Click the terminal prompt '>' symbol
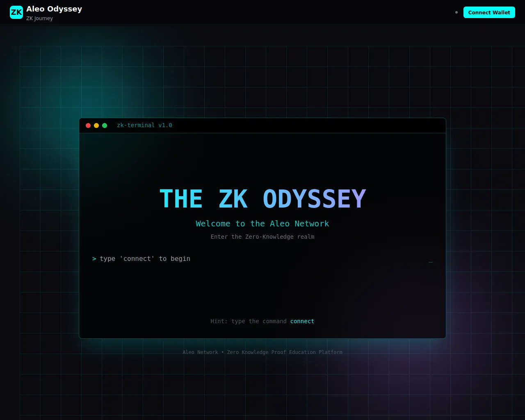 (94, 259)
